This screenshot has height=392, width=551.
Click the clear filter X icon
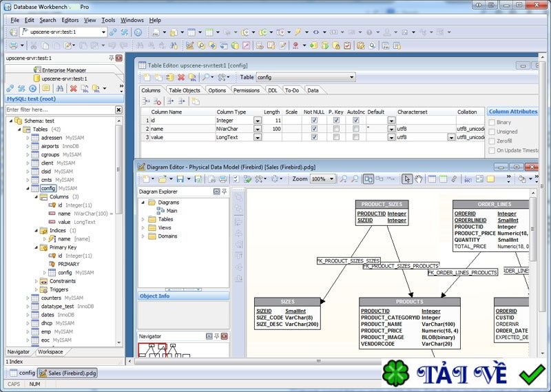pos(118,110)
